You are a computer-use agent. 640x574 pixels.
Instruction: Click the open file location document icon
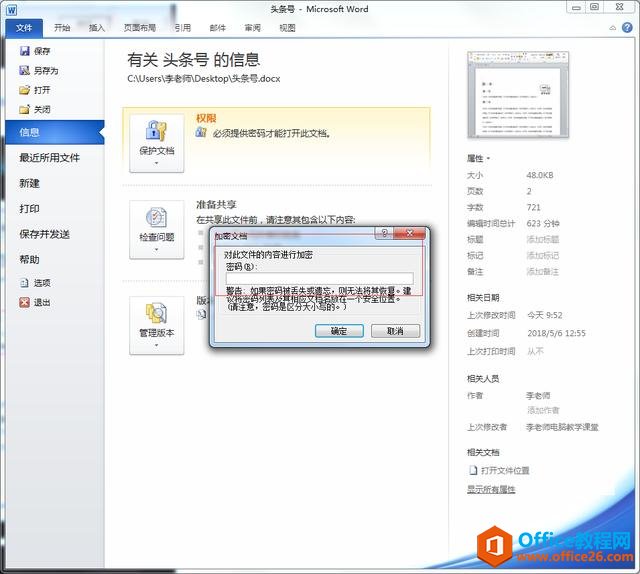tap(473, 470)
